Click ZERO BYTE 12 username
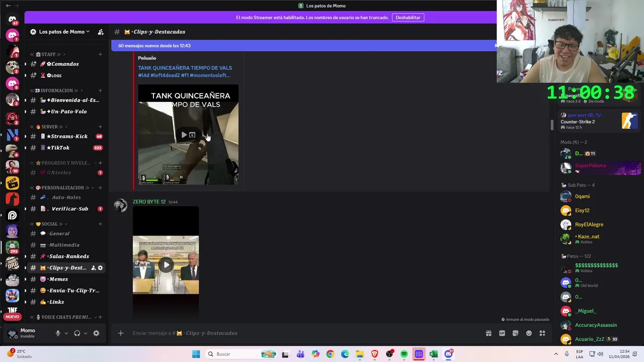644x362 pixels. [149, 202]
